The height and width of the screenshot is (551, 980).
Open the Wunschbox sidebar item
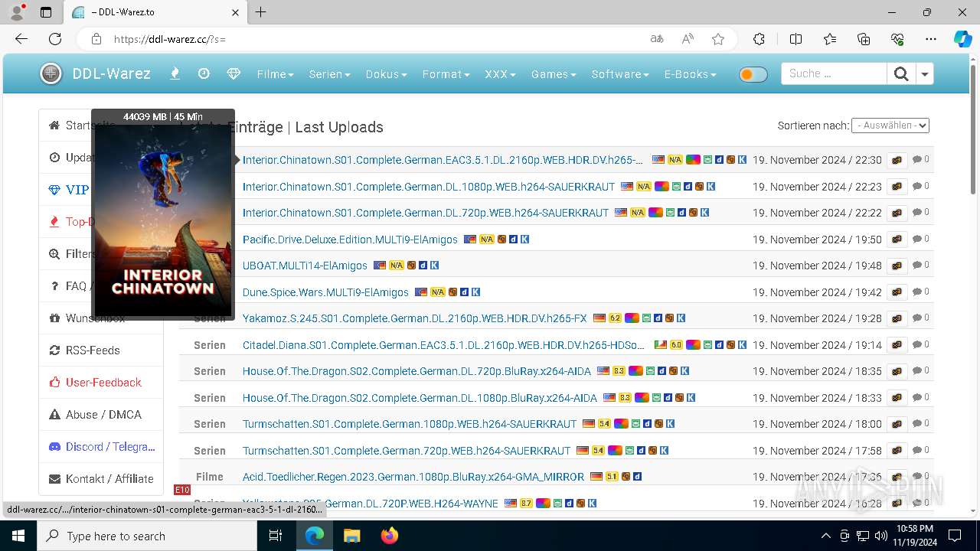[101, 318]
